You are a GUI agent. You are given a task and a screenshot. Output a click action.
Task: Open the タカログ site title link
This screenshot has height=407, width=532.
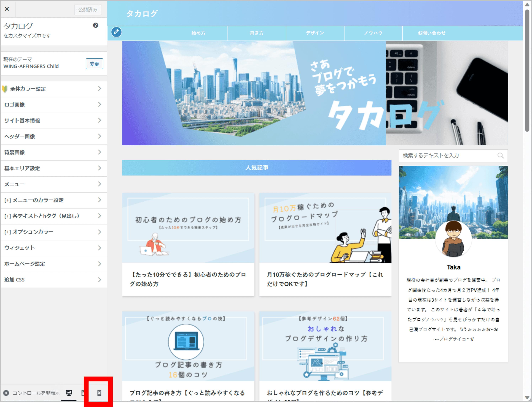(x=142, y=13)
